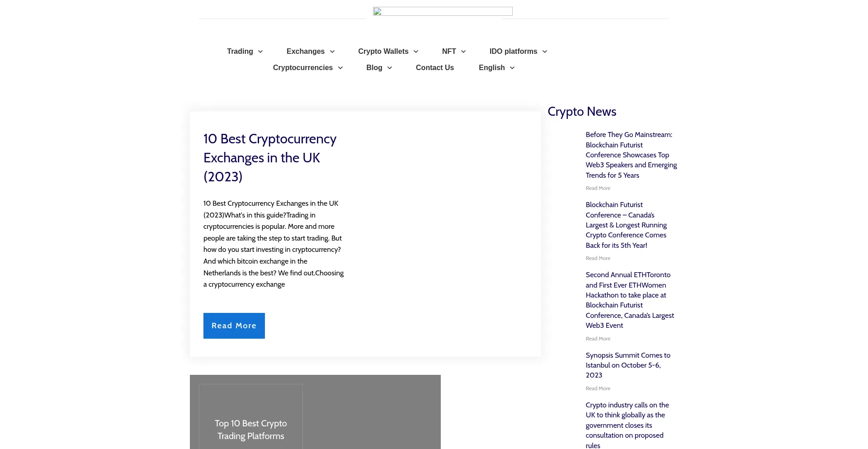Select Top 10 Best Crypto Trading Platforms card

[251, 430]
